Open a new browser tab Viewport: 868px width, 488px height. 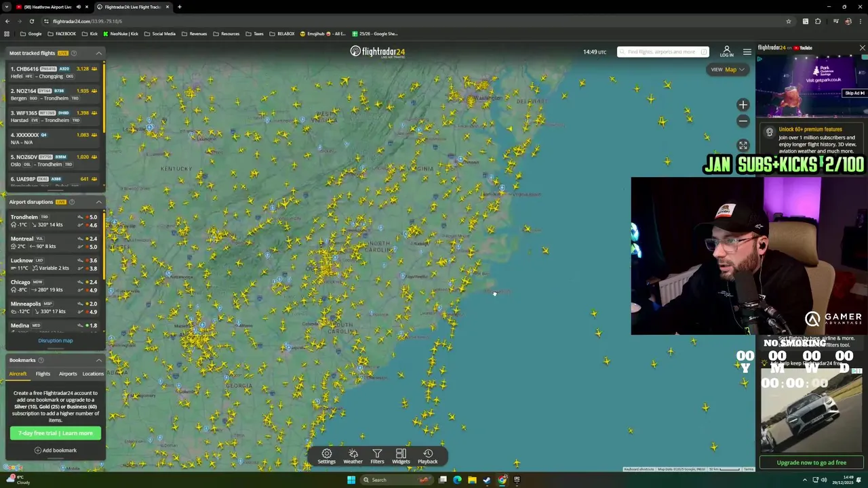(179, 7)
